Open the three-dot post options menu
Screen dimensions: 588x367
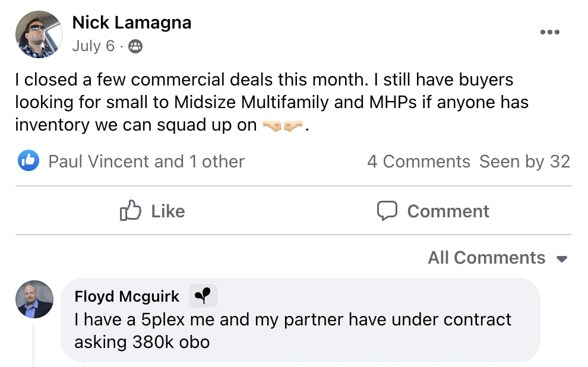click(x=549, y=32)
